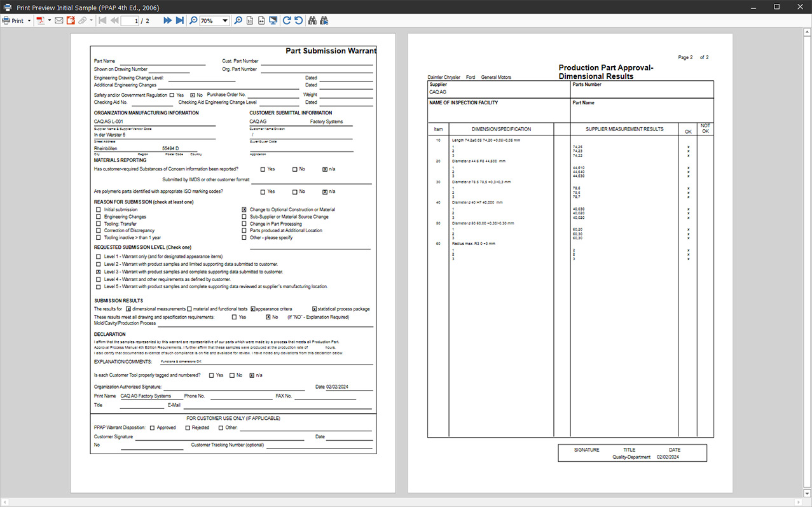Expand the PDF export dropdown arrow
Viewport: 812px width, 507px height.
click(50, 21)
